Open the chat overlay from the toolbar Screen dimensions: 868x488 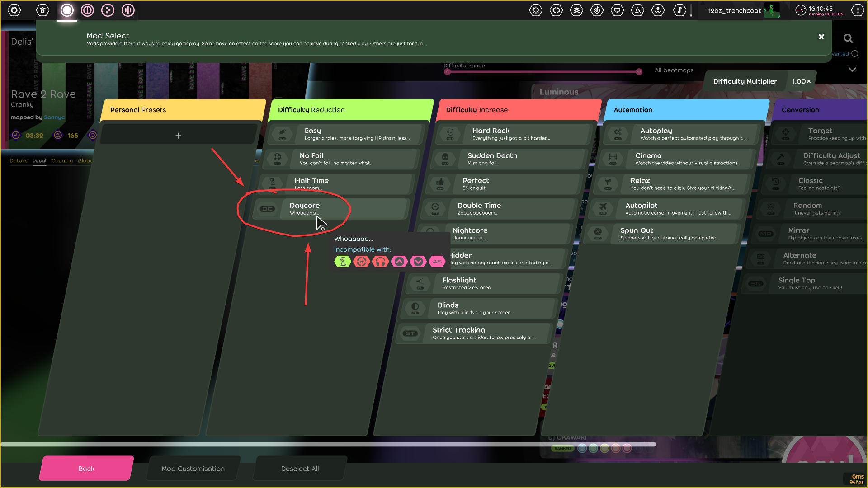pos(618,10)
